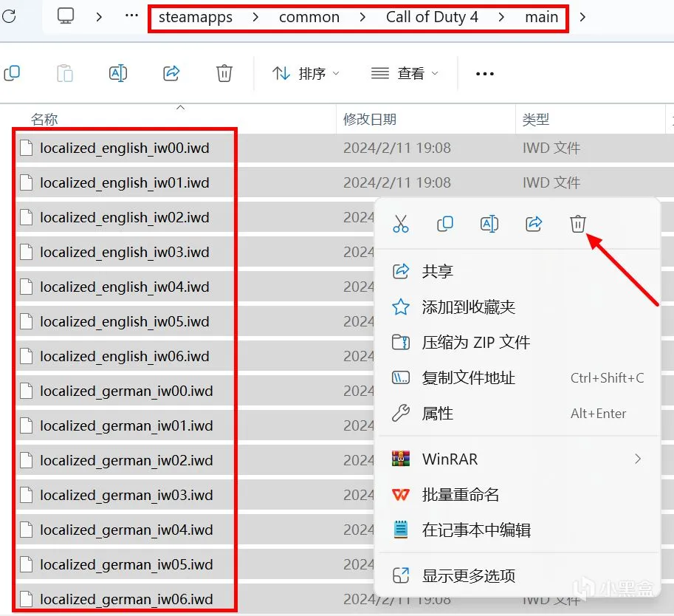Select file localized_english_iw06.iwd
Image resolution: width=674 pixels, height=616 pixels.
[x=125, y=357]
